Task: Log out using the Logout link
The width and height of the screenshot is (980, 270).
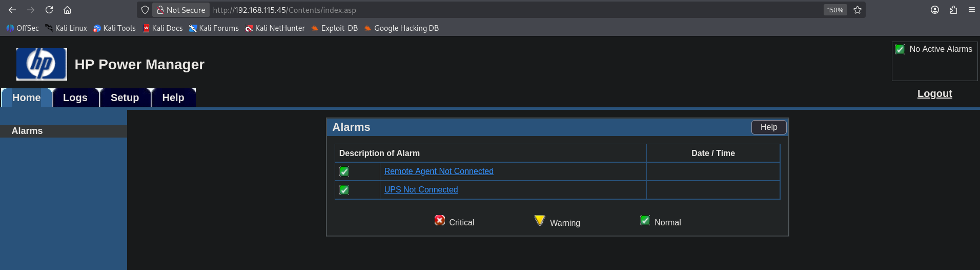Action: pos(934,93)
